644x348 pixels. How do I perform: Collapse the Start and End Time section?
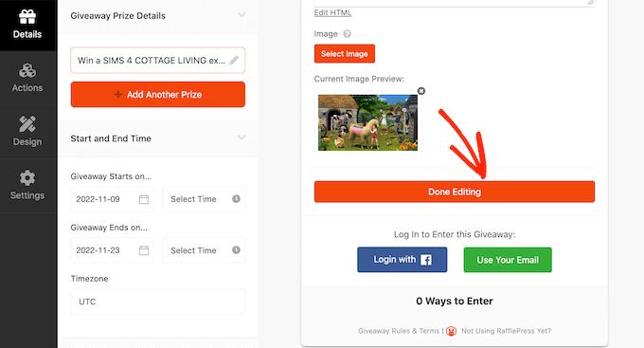241,137
